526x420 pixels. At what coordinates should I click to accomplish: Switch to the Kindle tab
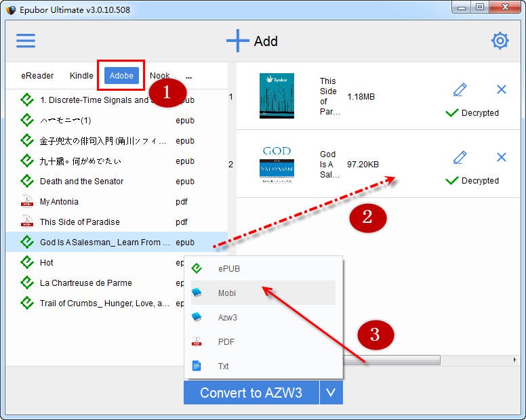point(81,76)
